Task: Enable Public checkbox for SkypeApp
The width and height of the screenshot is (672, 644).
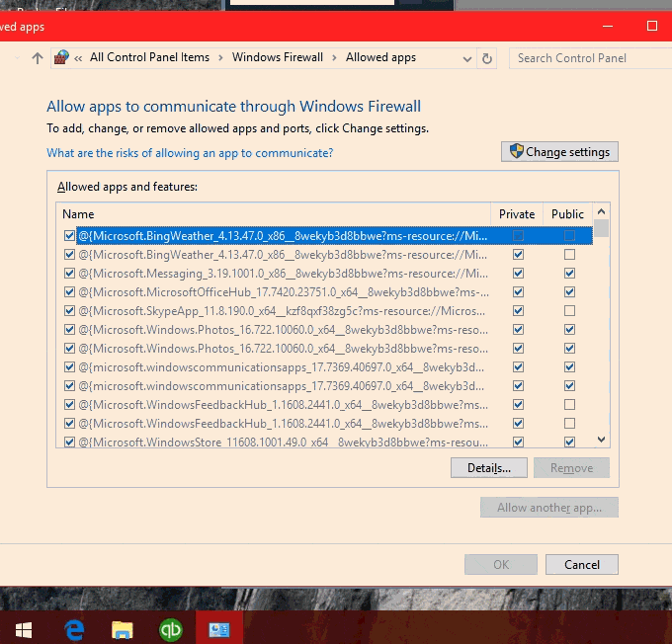Action: click(569, 311)
